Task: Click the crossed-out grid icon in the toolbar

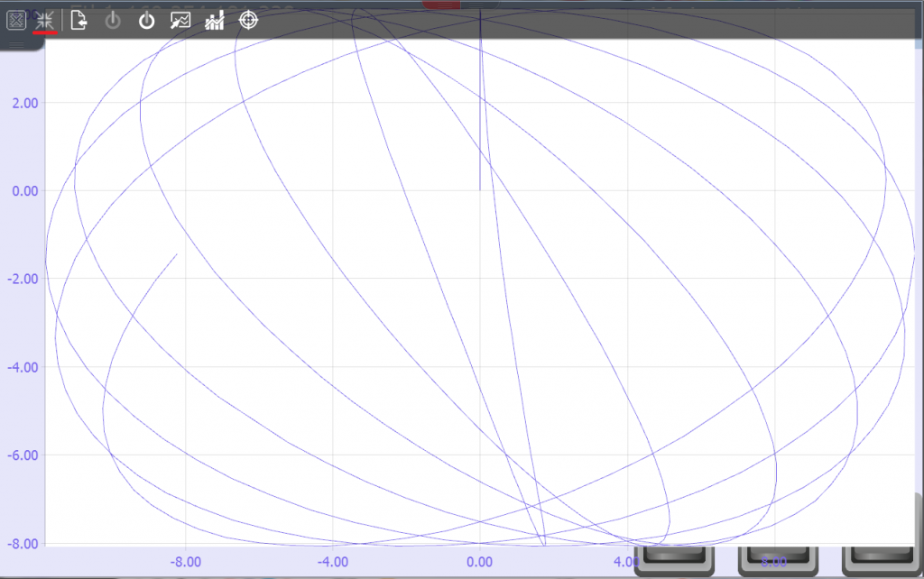Action: 16,21
